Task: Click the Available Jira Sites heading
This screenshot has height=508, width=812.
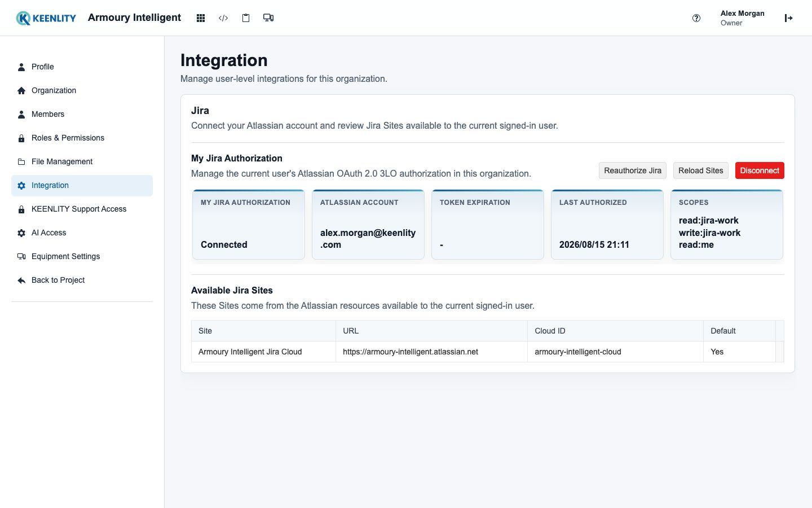Action: 232,290
